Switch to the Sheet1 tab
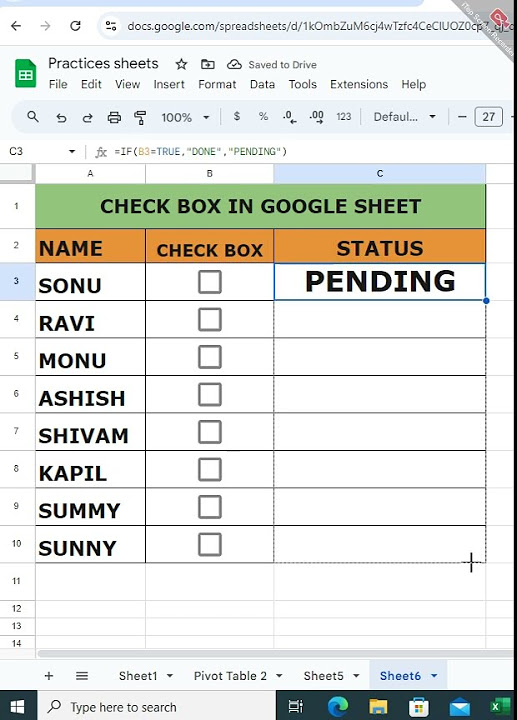The height and width of the screenshot is (720, 517). click(138, 676)
